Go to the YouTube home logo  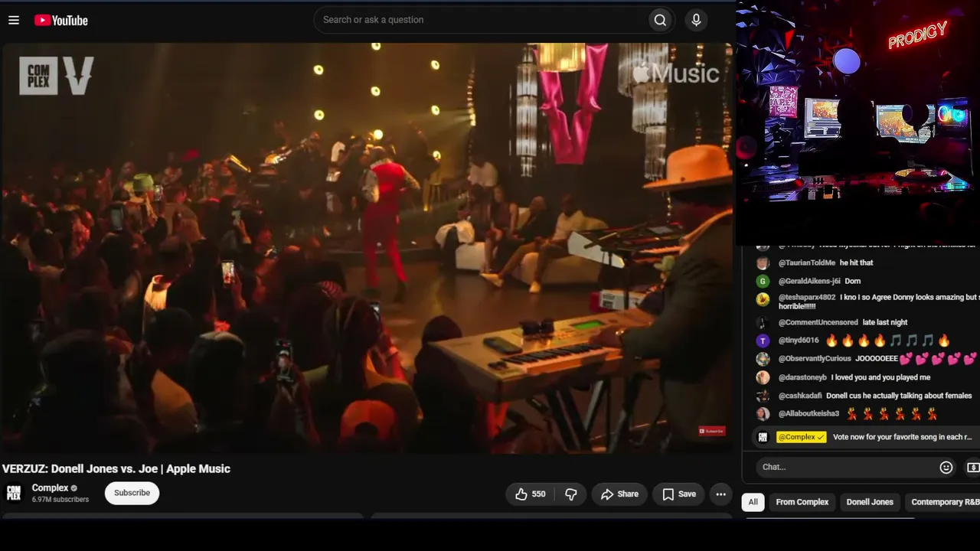pos(61,21)
